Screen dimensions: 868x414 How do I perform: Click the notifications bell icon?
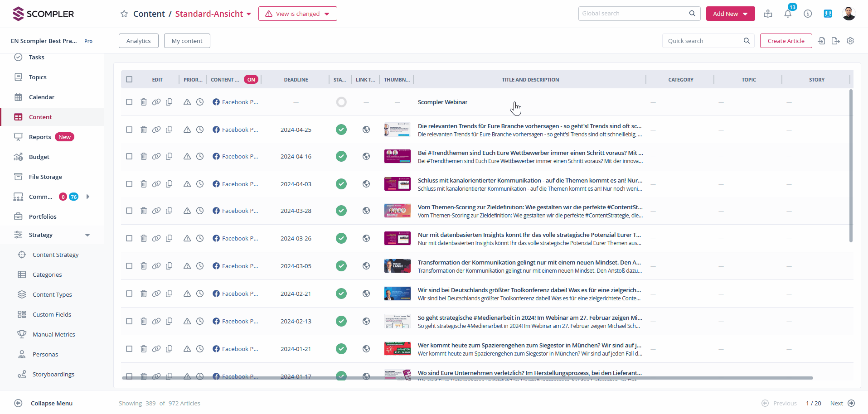(788, 14)
